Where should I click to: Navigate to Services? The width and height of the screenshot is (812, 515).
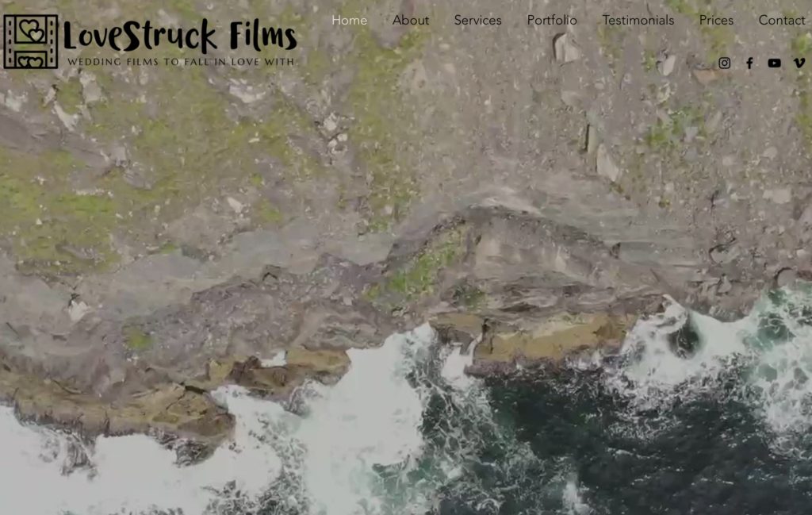point(477,20)
